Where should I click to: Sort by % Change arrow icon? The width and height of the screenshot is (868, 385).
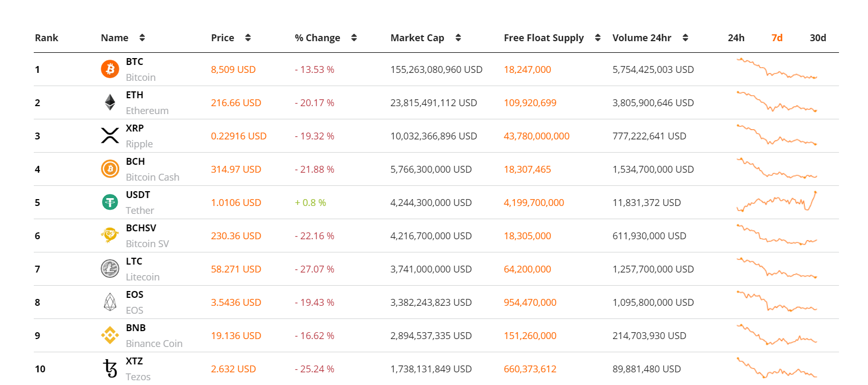coord(354,37)
